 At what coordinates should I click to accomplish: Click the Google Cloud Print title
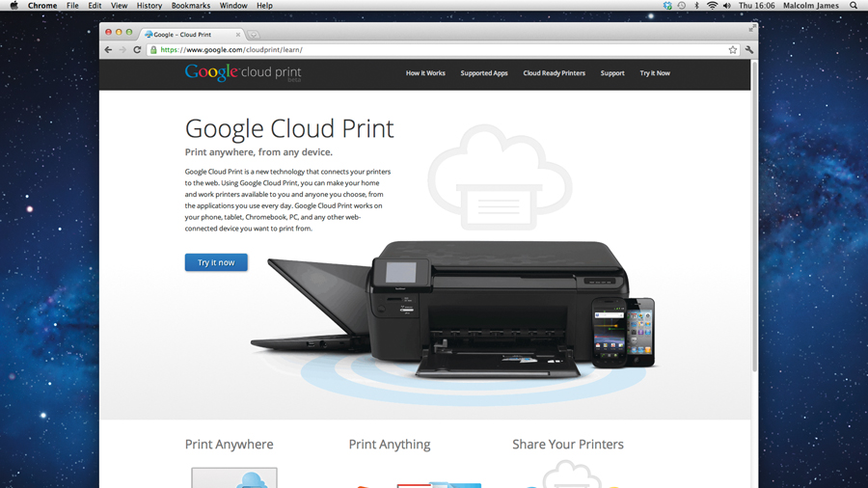tap(289, 128)
